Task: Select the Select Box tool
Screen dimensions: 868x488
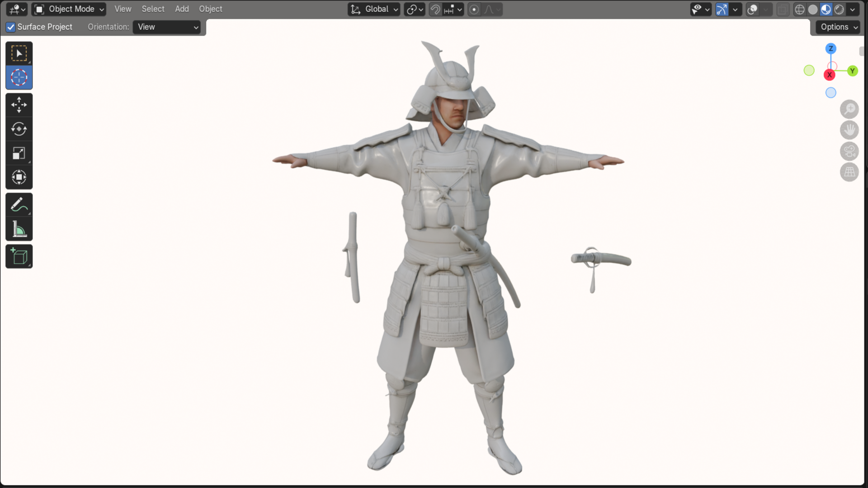Action: (19, 53)
